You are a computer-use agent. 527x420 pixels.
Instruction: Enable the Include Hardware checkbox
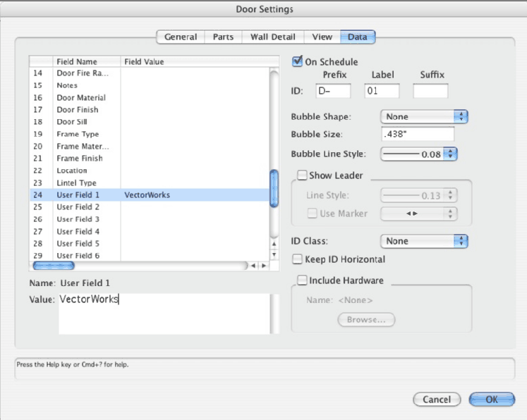point(302,280)
